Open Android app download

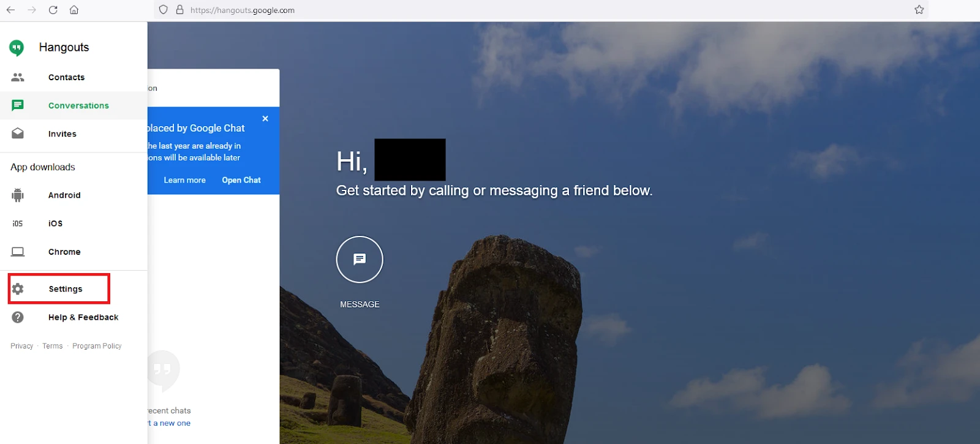[x=73, y=195]
